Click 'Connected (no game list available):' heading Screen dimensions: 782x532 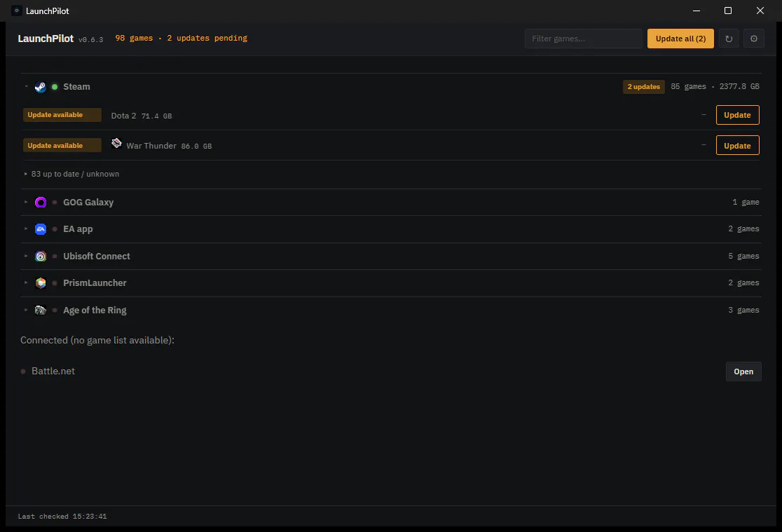97,340
